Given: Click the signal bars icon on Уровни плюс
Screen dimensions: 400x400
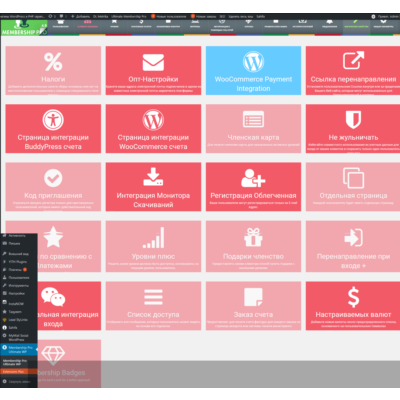Looking at the screenshot, I should pyautogui.click(x=153, y=238).
